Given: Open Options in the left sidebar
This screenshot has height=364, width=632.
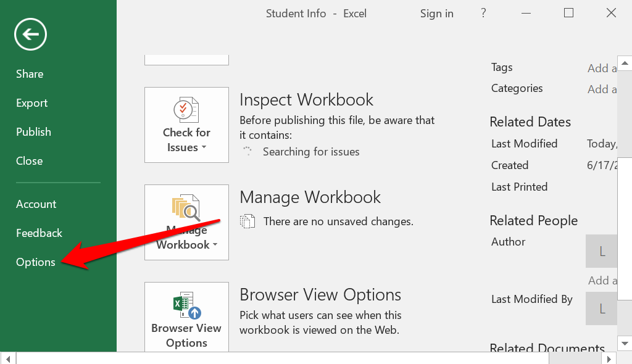Looking at the screenshot, I should pos(36,262).
